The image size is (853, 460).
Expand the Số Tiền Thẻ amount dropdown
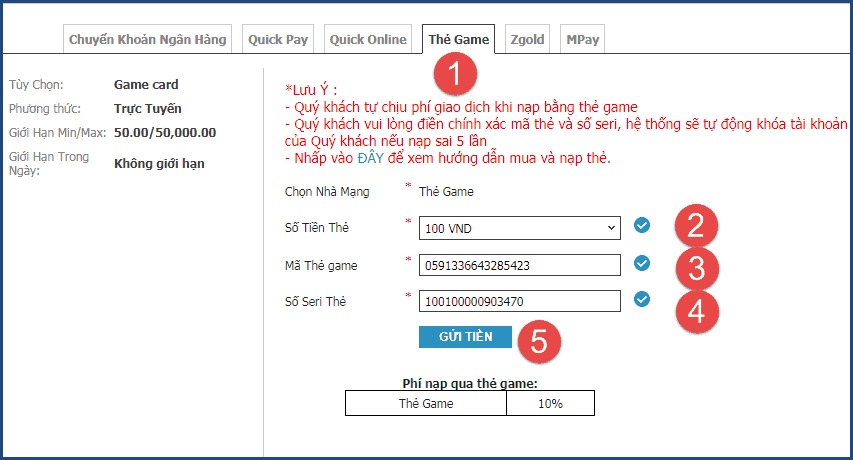(520, 228)
